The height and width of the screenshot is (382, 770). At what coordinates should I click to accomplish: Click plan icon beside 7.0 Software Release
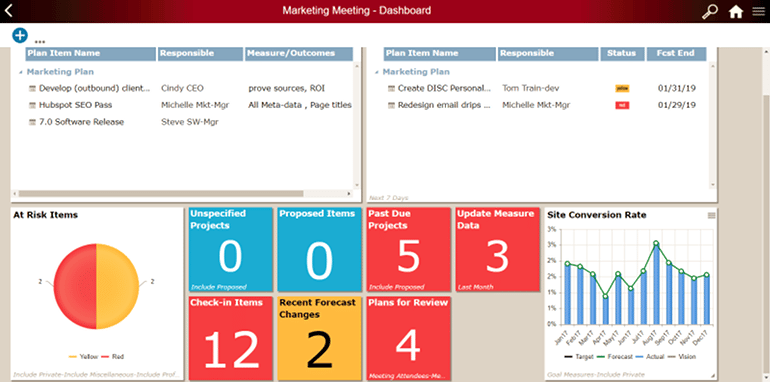[x=33, y=122]
